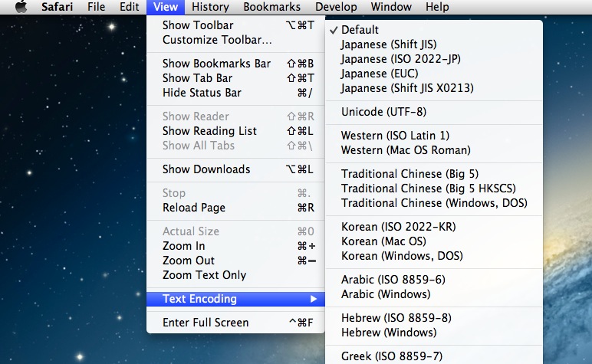Select Show Downloads

point(235,169)
